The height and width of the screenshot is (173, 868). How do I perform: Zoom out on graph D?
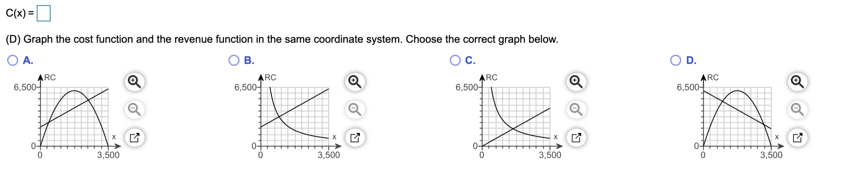click(x=797, y=110)
